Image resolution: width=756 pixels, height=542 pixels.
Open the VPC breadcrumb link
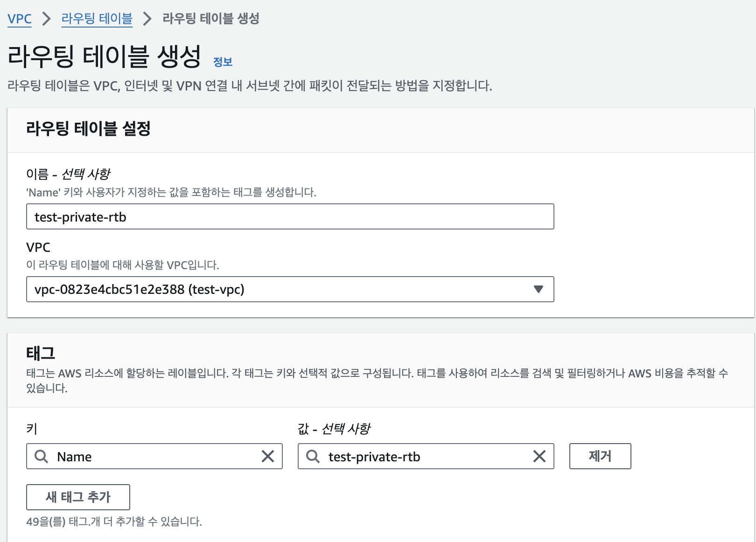click(x=20, y=19)
